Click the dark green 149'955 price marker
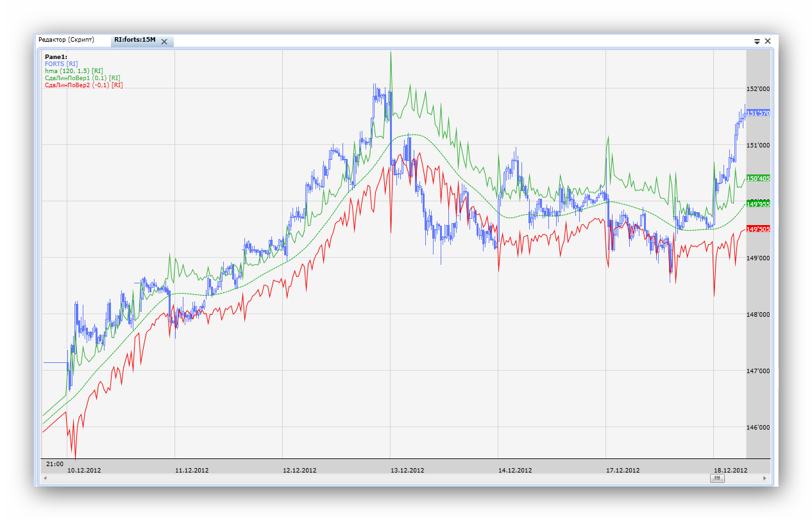The image size is (812, 520). [x=758, y=204]
